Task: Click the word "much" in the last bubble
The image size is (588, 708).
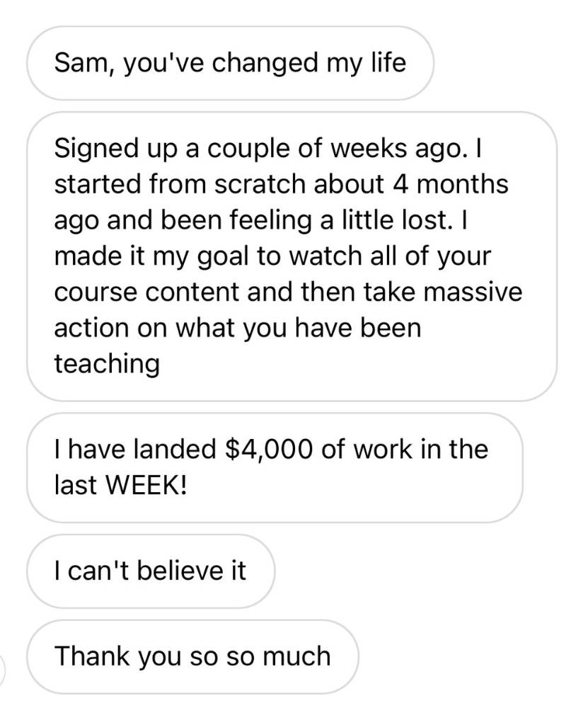Action: (301, 656)
